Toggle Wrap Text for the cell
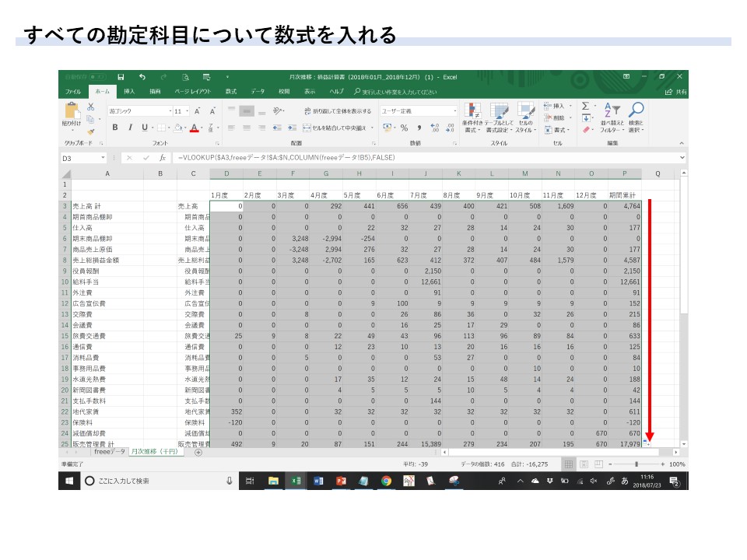This screenshot has width=747, height=560. (x=342, y=110)
